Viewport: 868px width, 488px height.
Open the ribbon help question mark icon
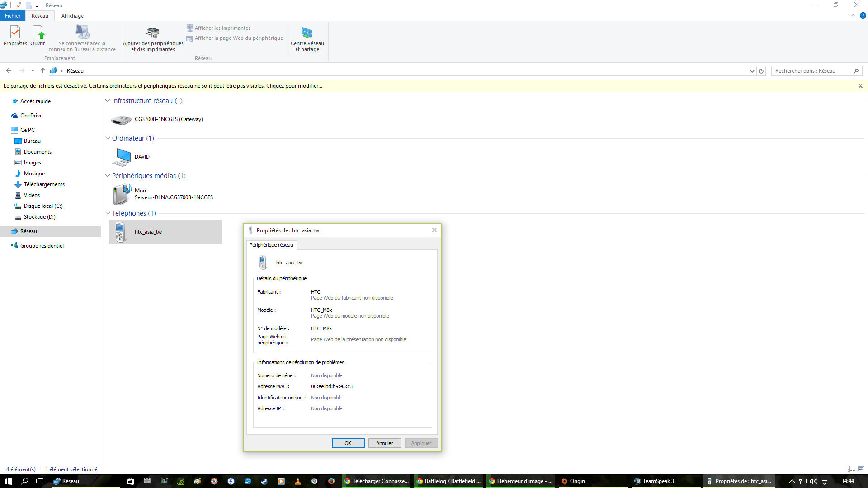tap(863, 16)
